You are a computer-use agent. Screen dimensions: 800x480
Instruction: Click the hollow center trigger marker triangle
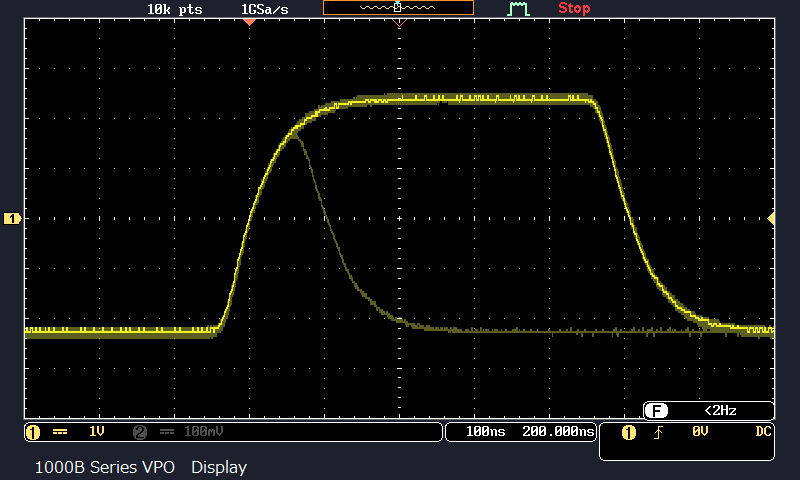(399, 23)
